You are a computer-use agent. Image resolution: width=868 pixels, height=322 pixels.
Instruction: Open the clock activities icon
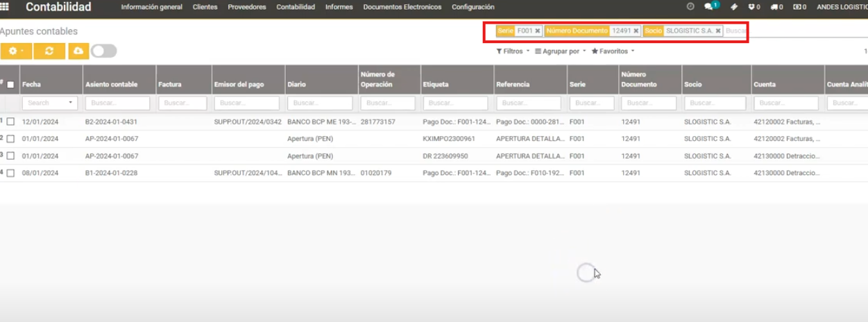[x=690, y=7]
